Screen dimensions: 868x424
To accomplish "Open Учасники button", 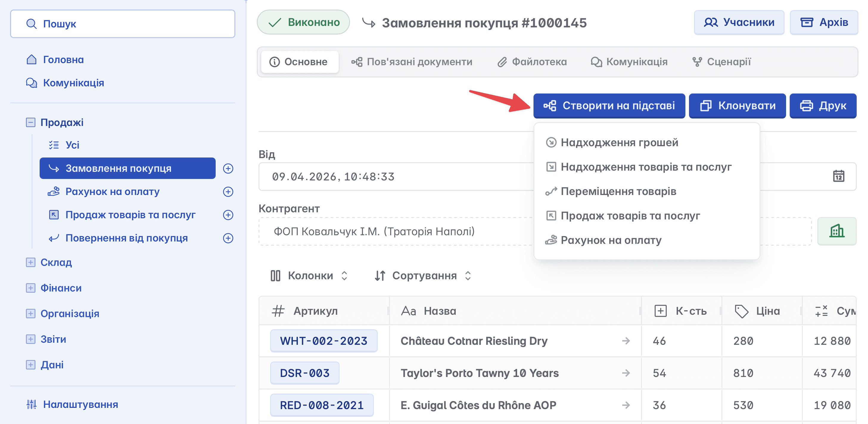I will click(x=739, y=23).
